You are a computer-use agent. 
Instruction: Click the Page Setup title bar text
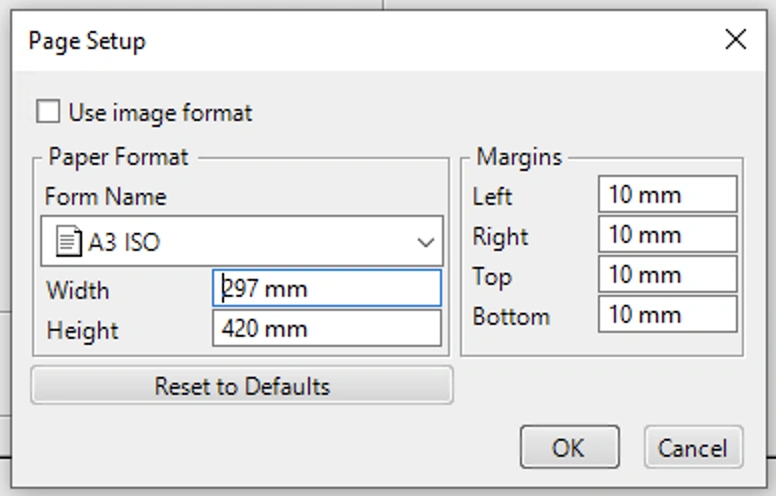87,41
